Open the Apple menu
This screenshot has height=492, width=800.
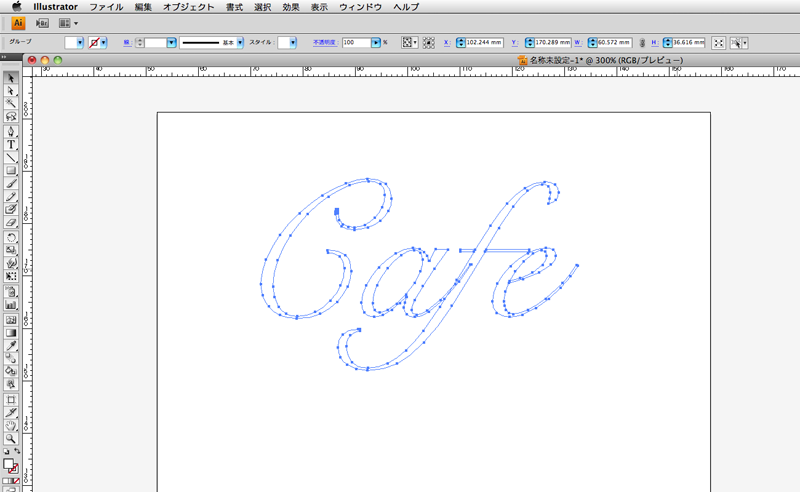[x=17, y=6]
